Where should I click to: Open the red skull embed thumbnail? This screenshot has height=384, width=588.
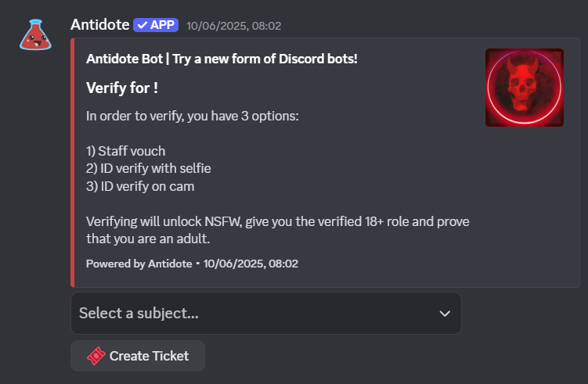pos(525,88)
